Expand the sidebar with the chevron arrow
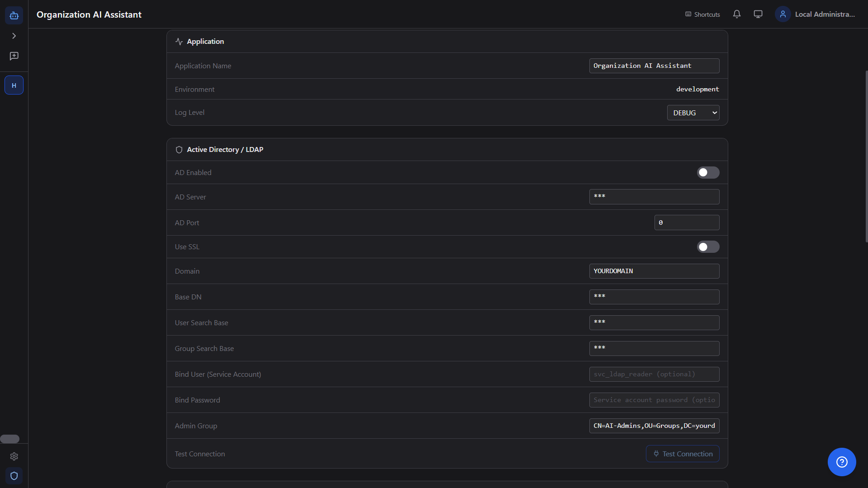Viewport: 868px width, 488px height. [x=14, y=36]
